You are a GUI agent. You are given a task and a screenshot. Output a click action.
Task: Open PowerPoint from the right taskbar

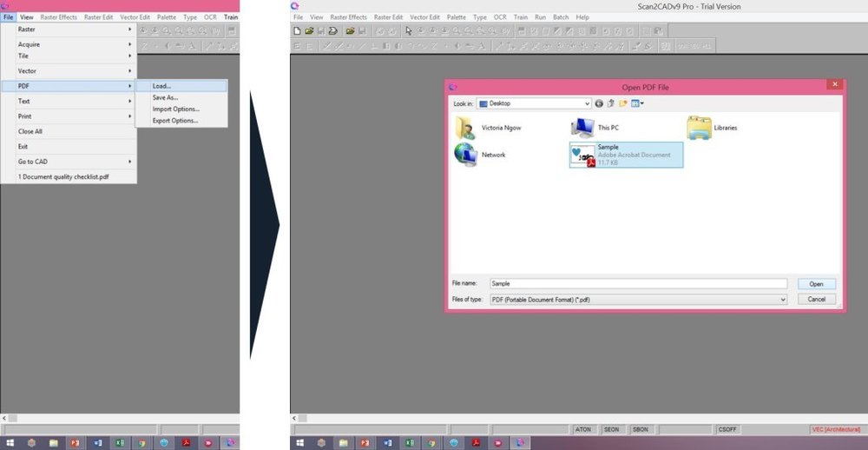pos(365,443)
